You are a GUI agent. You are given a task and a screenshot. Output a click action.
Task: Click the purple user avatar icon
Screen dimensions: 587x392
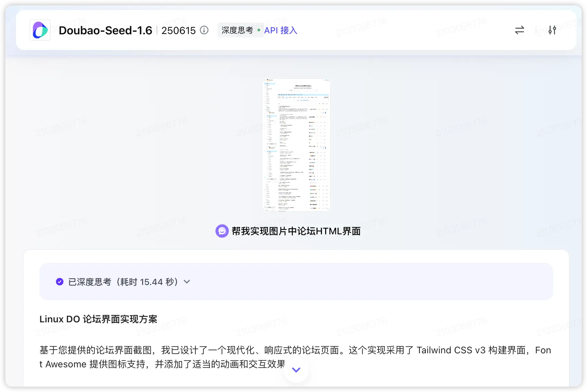[x=222, y=231]
